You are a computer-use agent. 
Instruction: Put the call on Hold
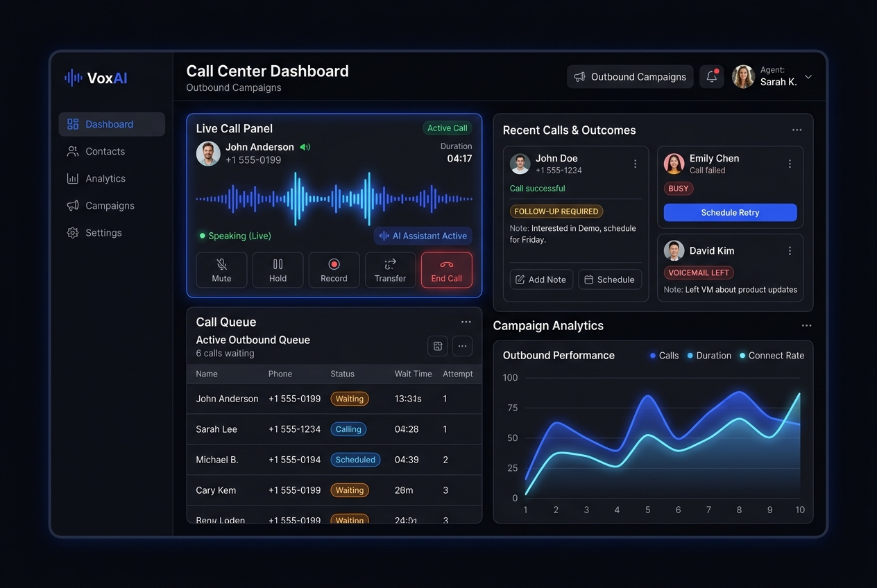278,270
